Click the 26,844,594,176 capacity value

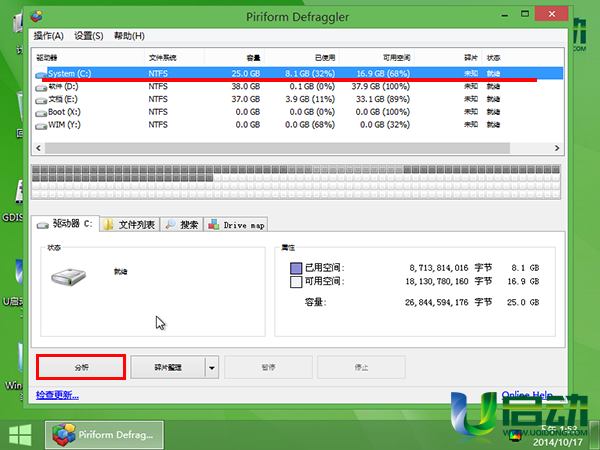click(437, 302)
